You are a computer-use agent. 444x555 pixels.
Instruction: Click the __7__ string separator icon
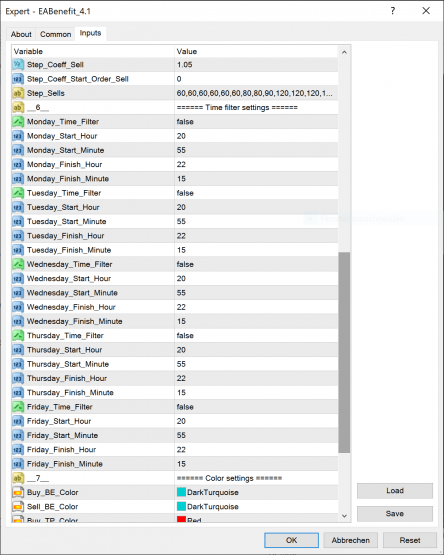pyautogui.click(x=18, y=478)
